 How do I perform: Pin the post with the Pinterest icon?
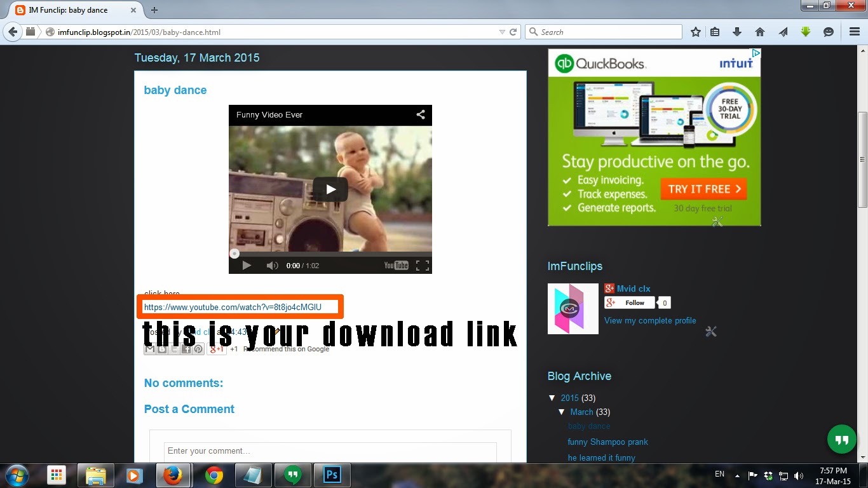coord(198,349)
